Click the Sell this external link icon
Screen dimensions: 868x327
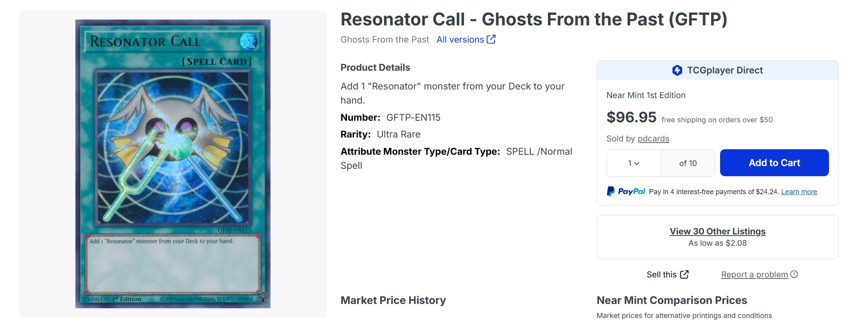point(684,275)
